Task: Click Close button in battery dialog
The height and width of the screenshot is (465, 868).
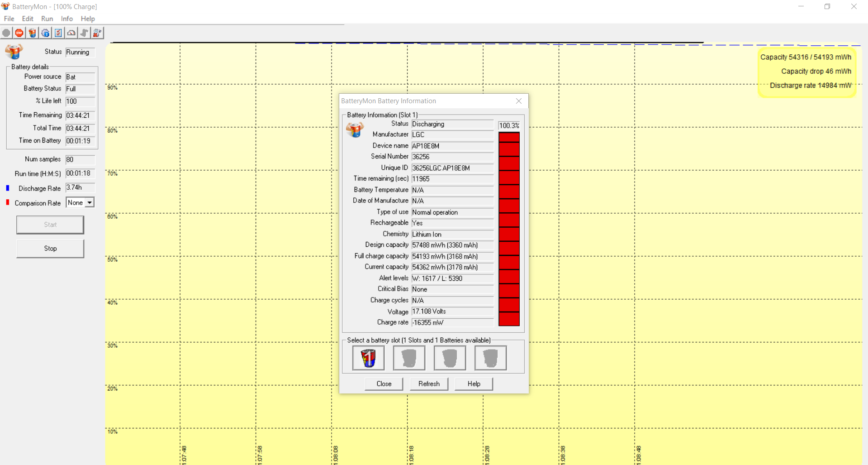Action: pyautogui.click(x=384, y=384)
